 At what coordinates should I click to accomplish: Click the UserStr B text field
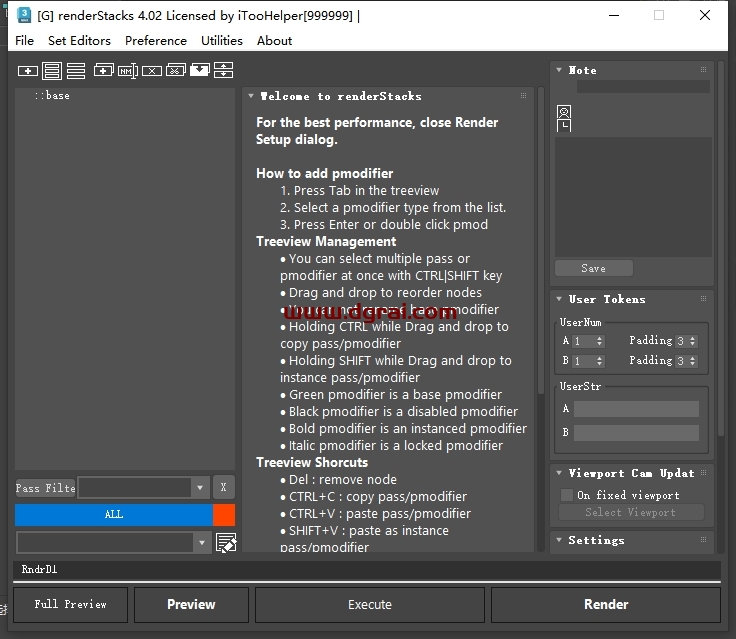coord(636,432)
